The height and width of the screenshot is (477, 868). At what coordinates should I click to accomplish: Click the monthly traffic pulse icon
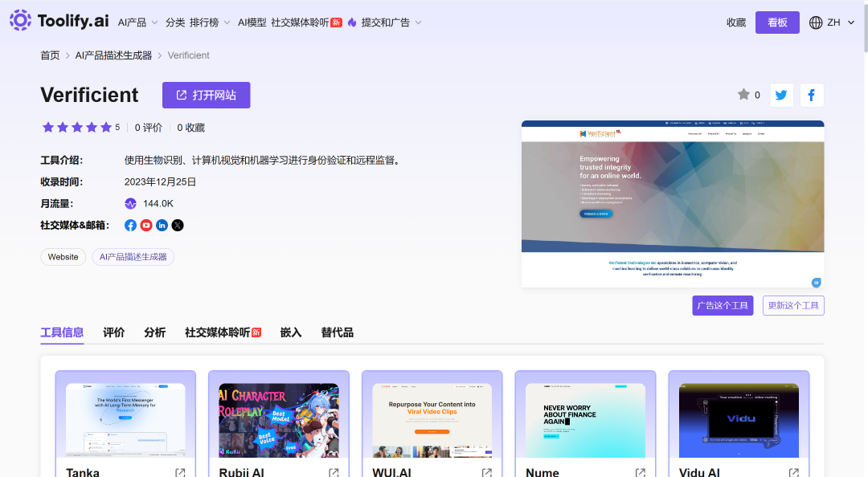[x=131, y=204]
